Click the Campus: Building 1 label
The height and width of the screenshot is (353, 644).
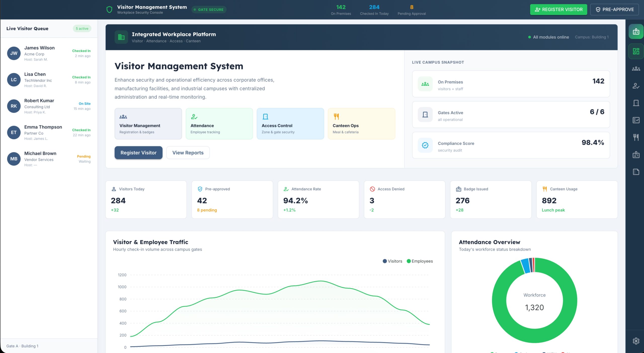click(592, 37)
